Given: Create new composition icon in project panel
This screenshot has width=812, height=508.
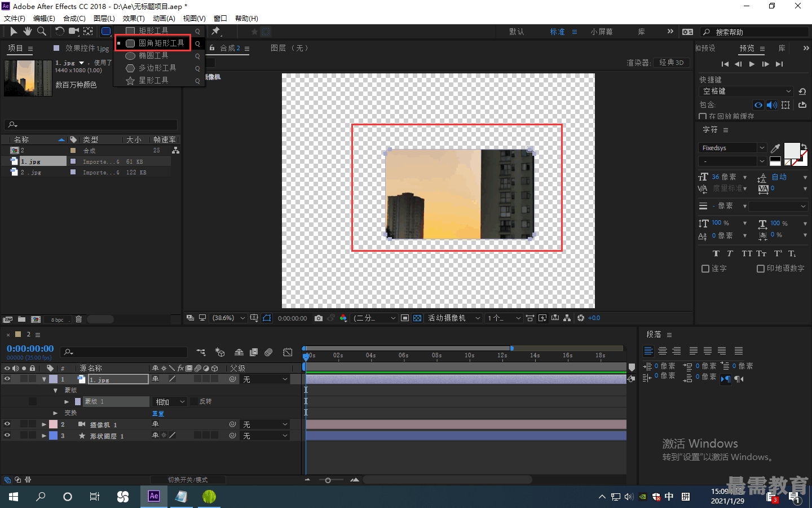Looking at the screenshot, I should coord(36,319).
